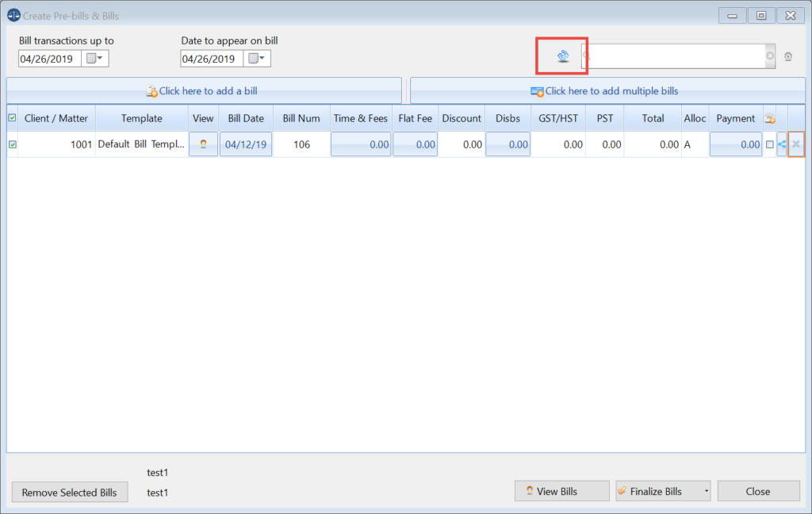The height and width of the screenshot is (514, 812).
Task: Open Flat Fee 0.00 amount
Action: (x=416, y=144)
